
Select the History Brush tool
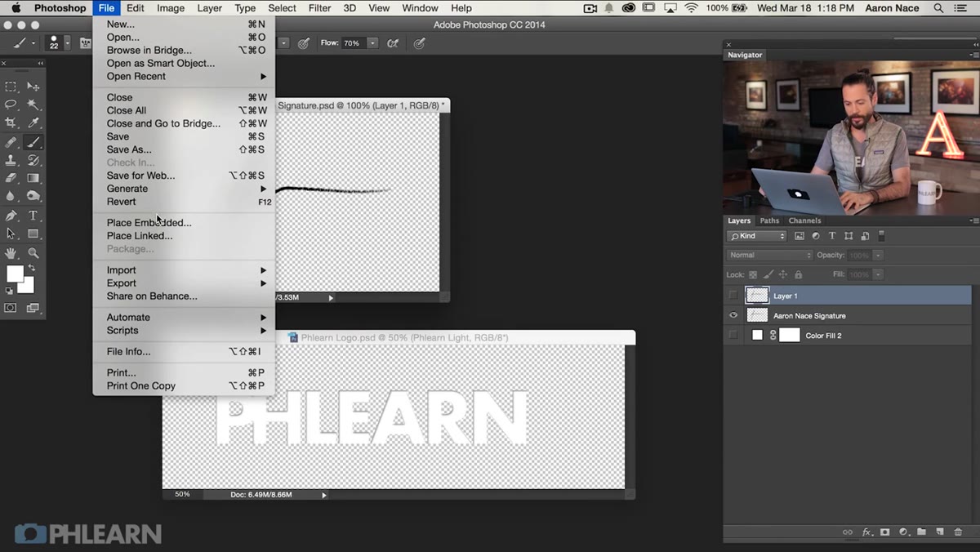(33, 160)
